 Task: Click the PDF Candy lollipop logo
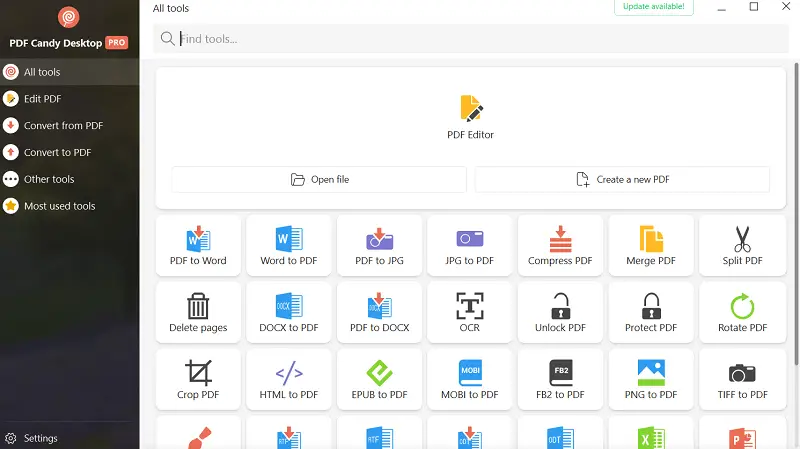point(68,17)
